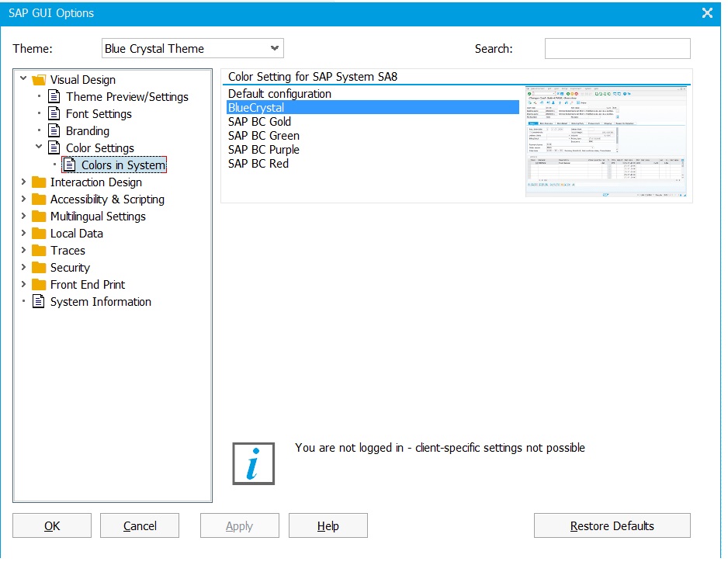Select Font Settings in the tree
Screen dimensions: 728x579
(99, 114)
